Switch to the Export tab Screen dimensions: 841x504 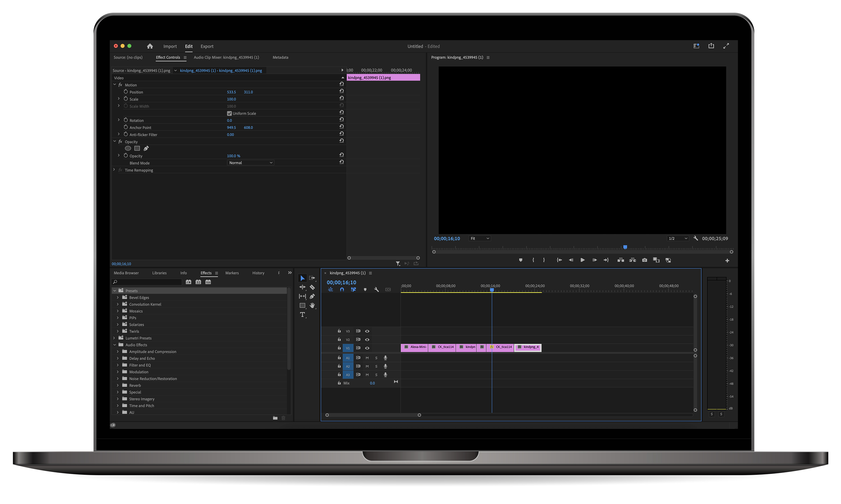(x=207, y=46)
